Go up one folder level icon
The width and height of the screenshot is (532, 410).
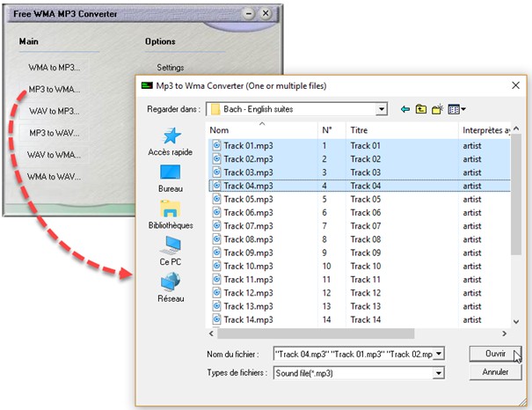pos(421,109)
